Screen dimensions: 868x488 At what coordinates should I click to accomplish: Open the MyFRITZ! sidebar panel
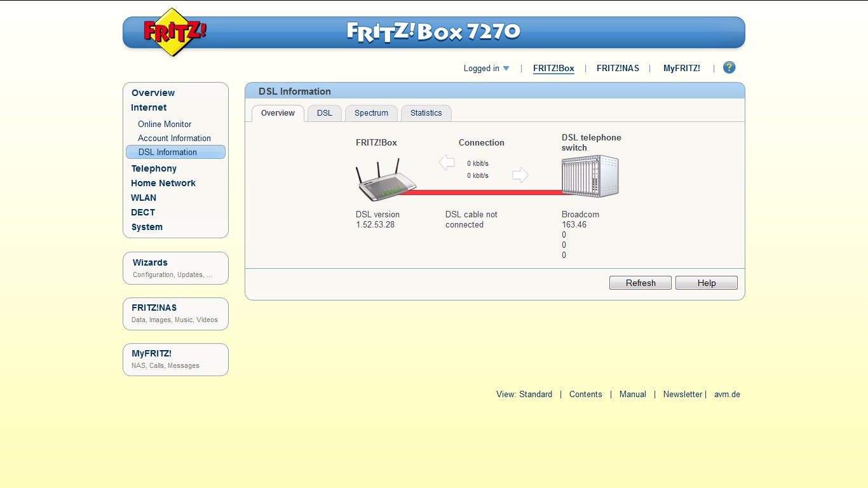(x=175, y=360)
